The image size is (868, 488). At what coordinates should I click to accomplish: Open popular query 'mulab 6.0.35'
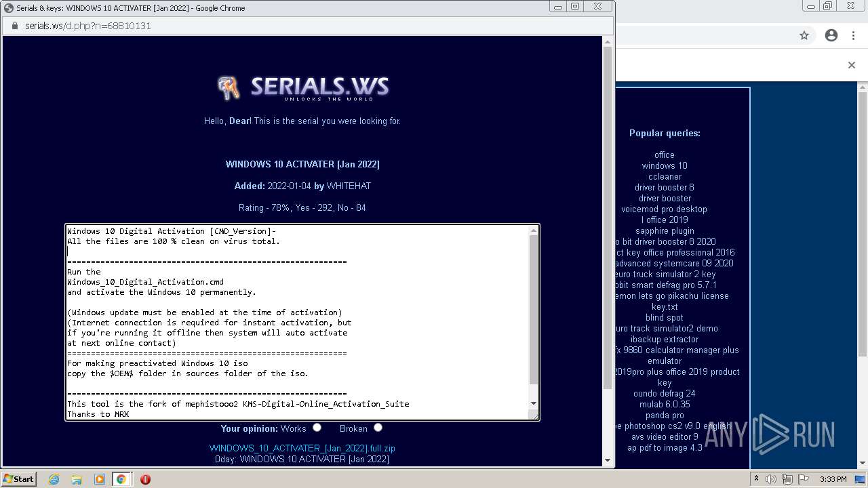665,404
